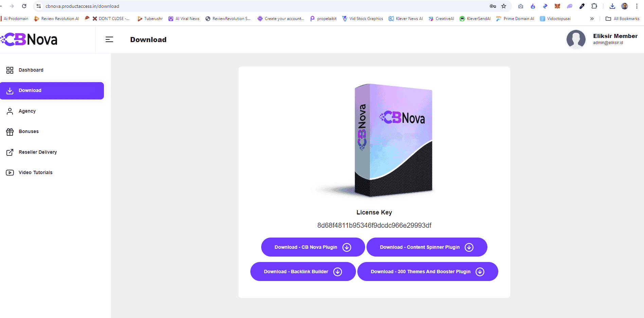This screenshot has height=318, width=644.
Task: Open Chrome three-dot menu
Action: [x=637, y=6]
